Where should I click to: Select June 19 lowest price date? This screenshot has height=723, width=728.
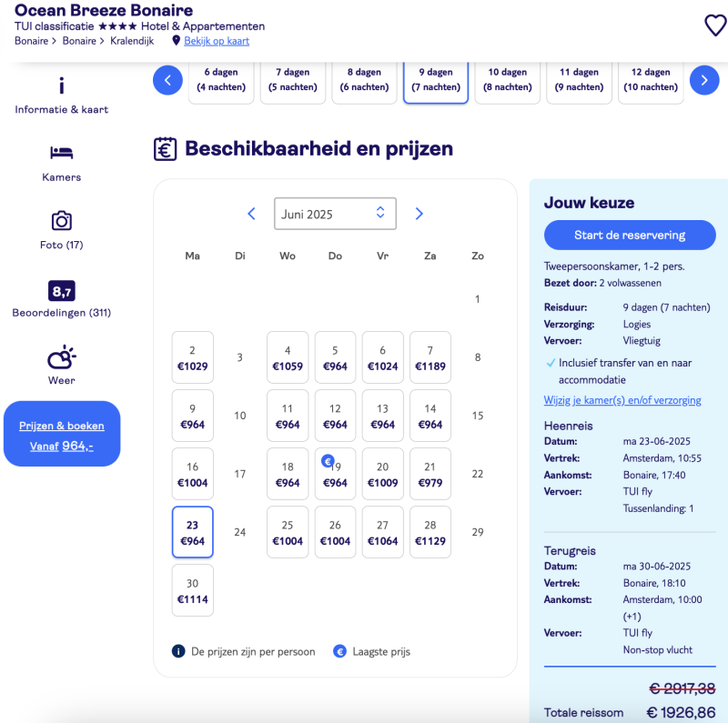335,474
